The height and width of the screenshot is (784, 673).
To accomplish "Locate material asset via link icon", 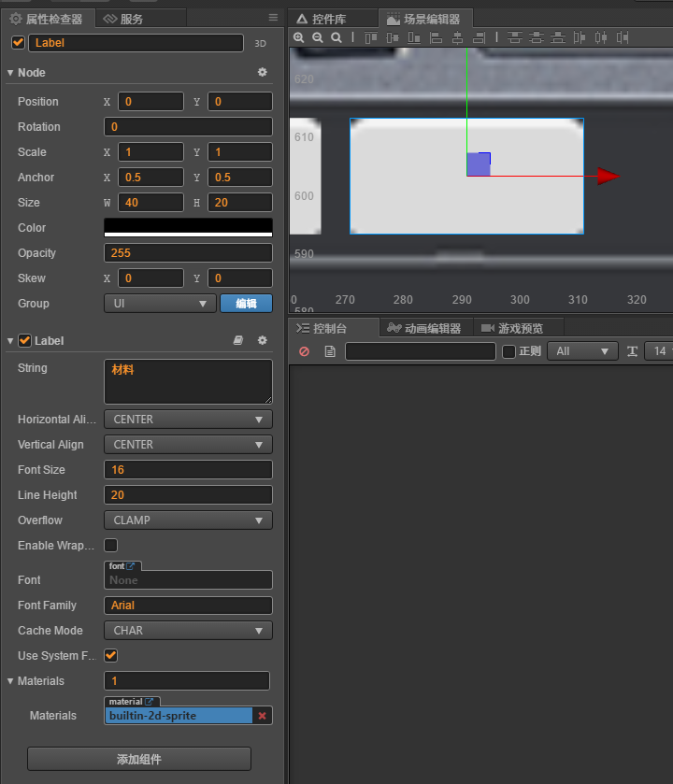I will [149, 702].
